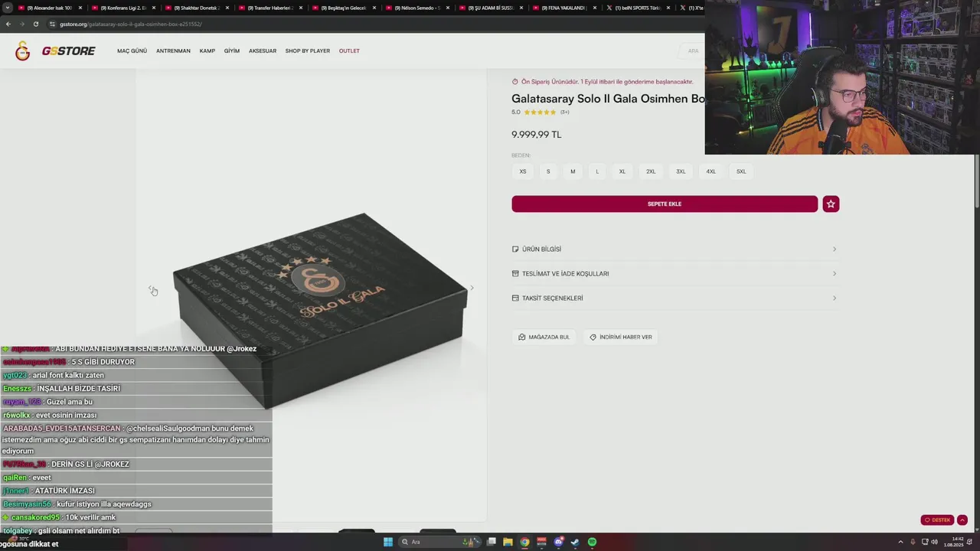This screenshot has height=551, width=980.
Task: Select size XL
Action: (622, 171)
